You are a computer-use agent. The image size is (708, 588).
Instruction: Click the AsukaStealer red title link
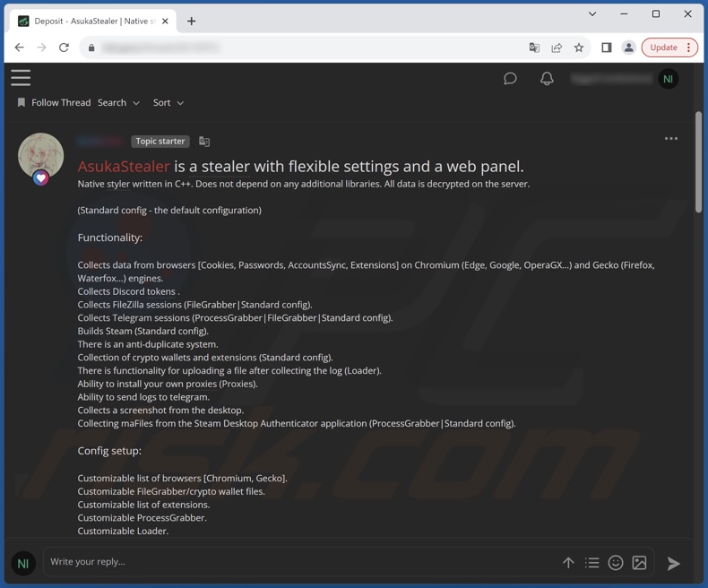coord(124,166)
